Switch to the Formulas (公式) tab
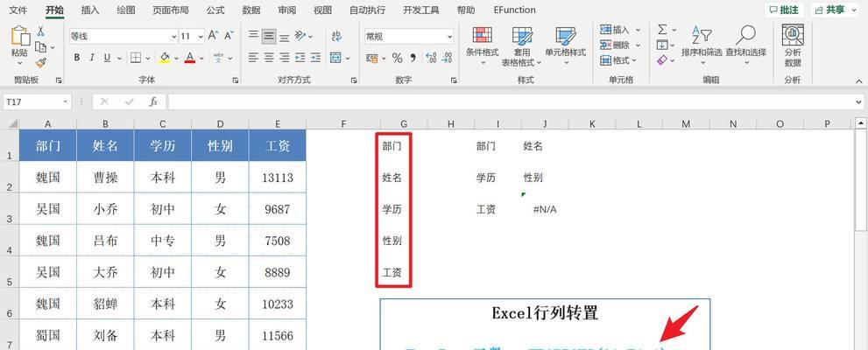The height and width of the screenshot is (350, 868). point(215,10)
